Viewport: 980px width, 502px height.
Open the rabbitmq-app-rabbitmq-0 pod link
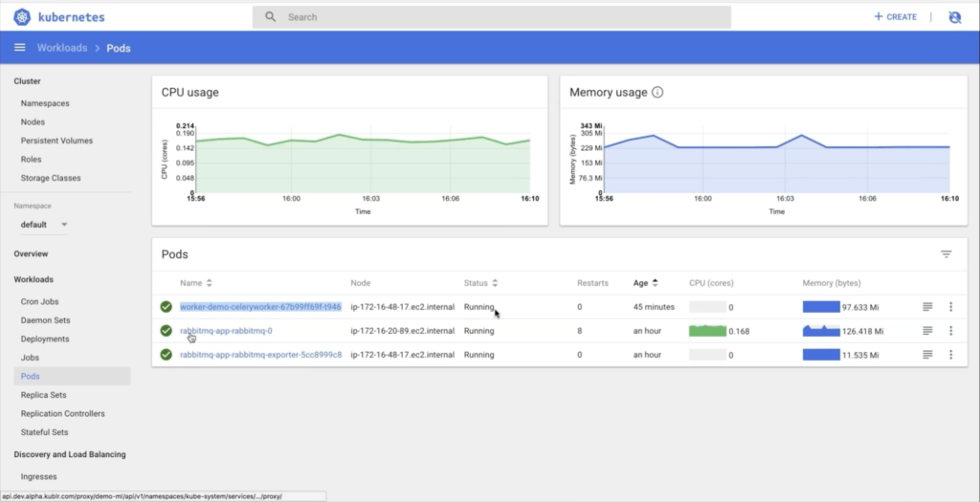[x=226, y=330]
